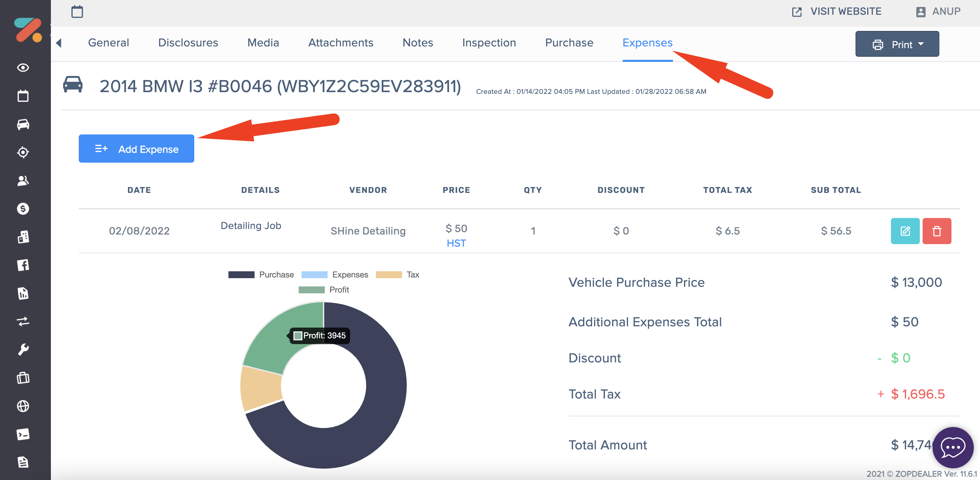Click the left arrow to scroll tabs
This screenshot has height=480, width=980.
coord(58,43)
